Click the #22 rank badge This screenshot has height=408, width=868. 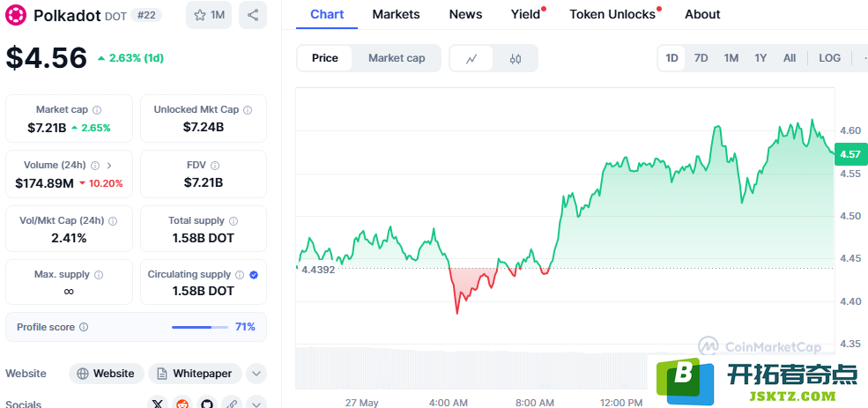pyautogui.click(x=146, y=15)
